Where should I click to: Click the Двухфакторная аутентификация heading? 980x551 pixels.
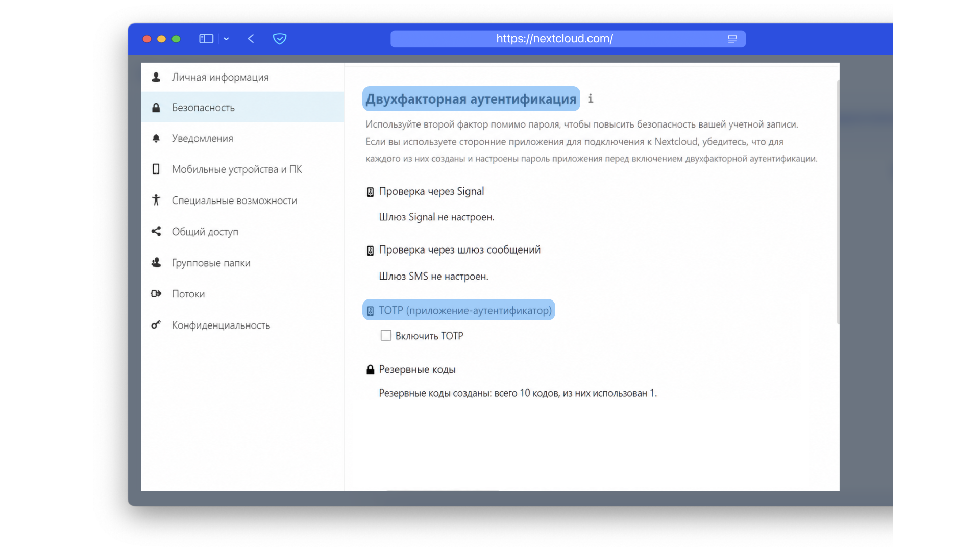pyautogui.click(x=471, y=98)
